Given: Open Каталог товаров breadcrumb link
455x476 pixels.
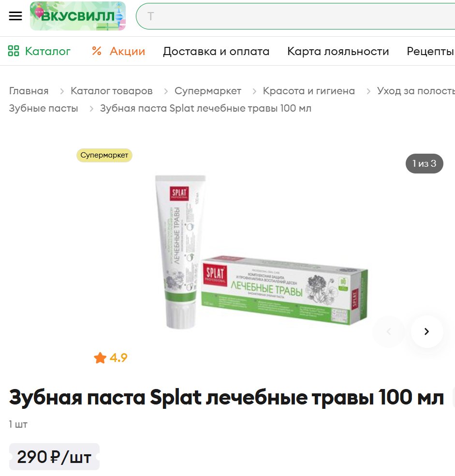Looking at the screenshot, I should coord(112,91).
